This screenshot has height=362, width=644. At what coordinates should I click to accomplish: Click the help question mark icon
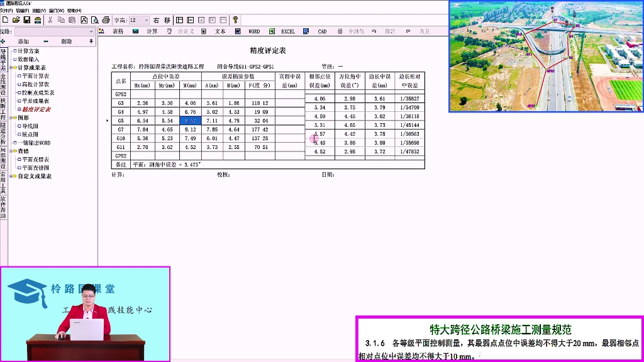point(235,19)
